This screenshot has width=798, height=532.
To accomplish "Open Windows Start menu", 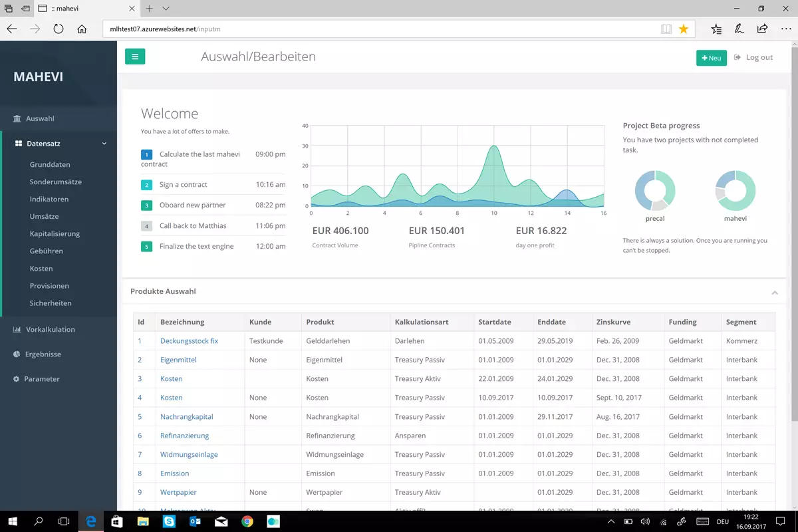I will pyautogui.click(x=13, y=521).
